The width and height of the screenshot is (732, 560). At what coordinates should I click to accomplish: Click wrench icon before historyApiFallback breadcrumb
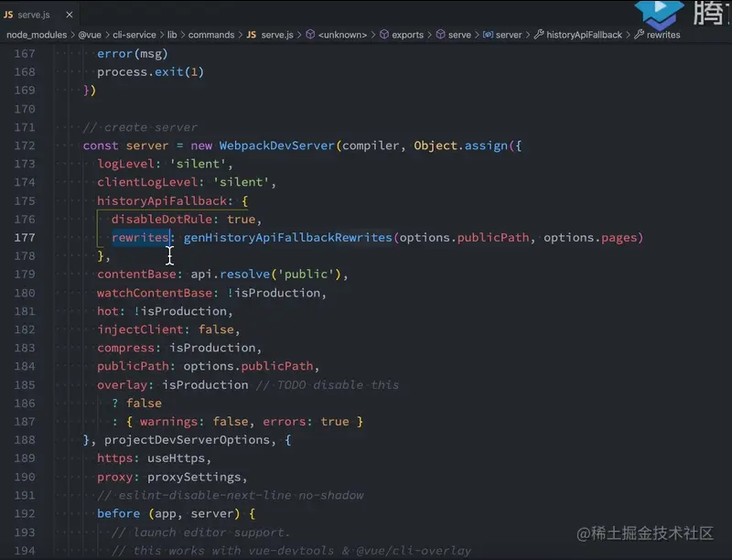click(x=539, y=35)
